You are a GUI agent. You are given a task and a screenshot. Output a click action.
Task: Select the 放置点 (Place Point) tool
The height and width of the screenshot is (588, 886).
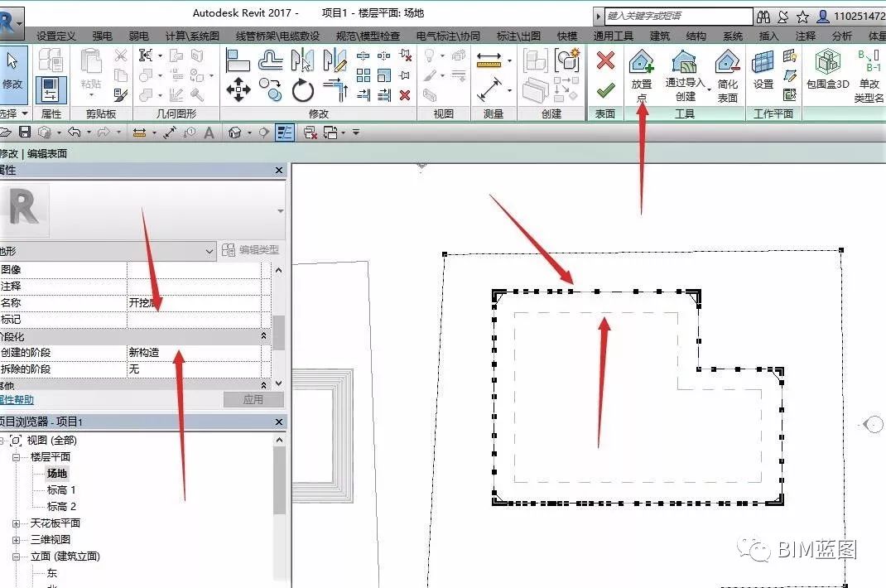coord(642,75)
